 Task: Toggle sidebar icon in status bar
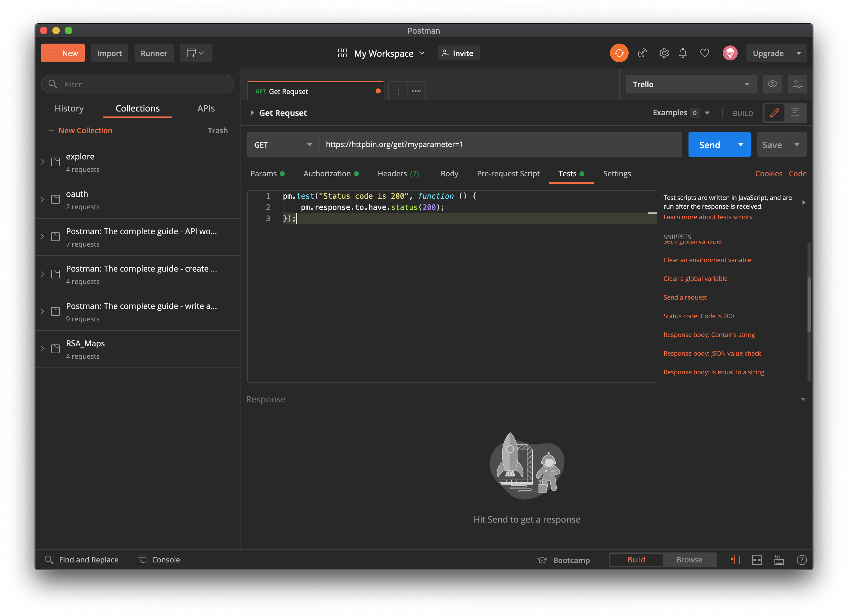click(x=734, y=560)
